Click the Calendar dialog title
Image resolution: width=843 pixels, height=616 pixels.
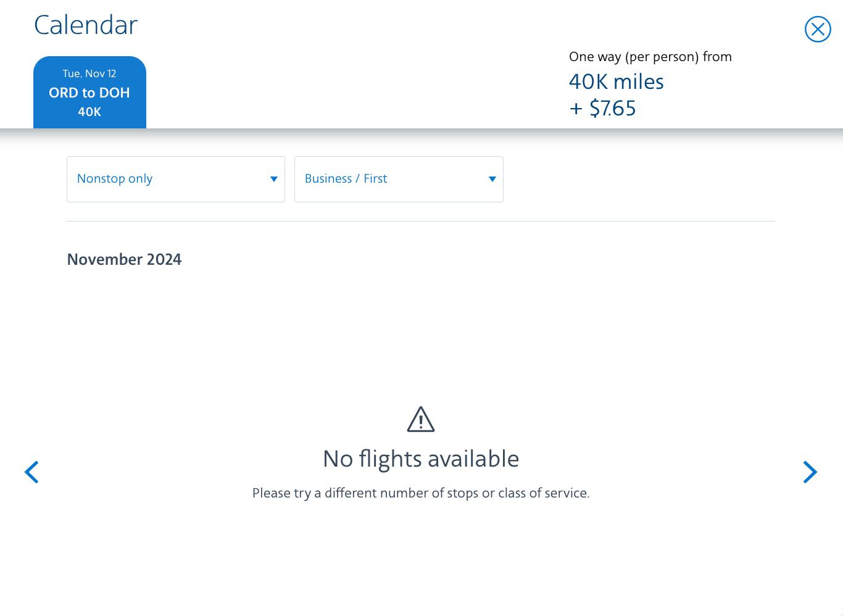(85, 25)
